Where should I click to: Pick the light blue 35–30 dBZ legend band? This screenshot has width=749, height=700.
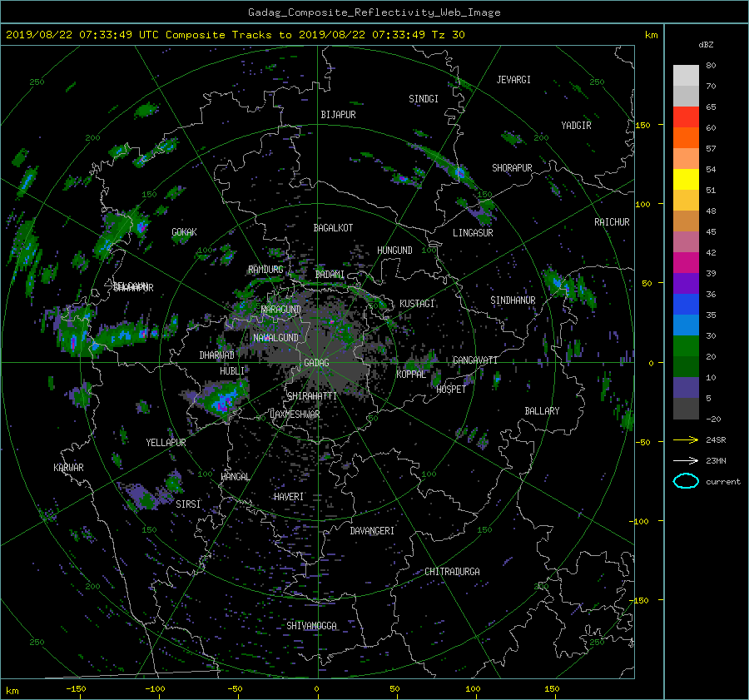pos(686,325)
